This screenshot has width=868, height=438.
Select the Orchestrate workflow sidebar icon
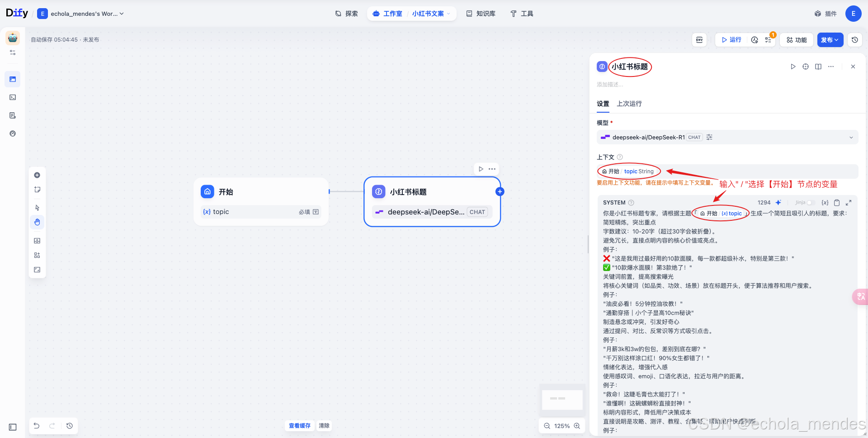tap(13, 79)
